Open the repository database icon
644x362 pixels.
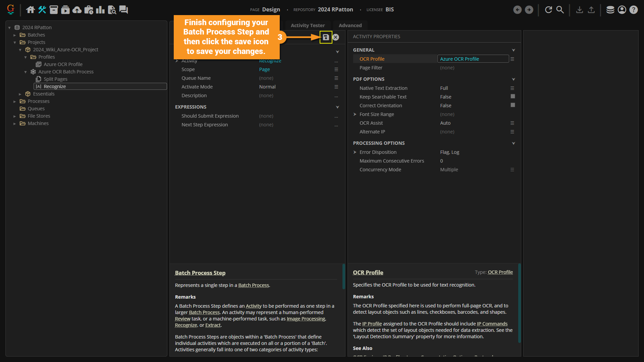pos(610,10)
